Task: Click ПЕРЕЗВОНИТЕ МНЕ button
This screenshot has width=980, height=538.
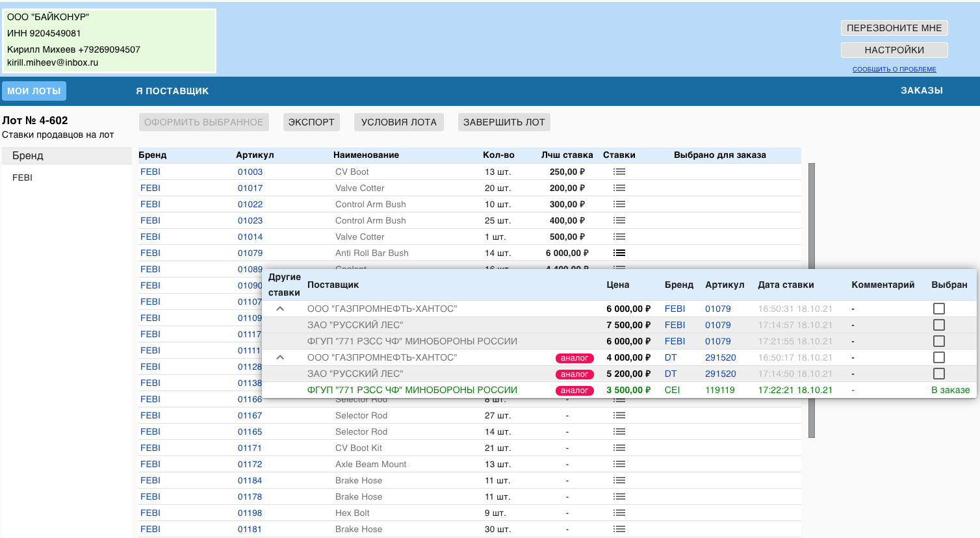Action: [x=894, y=28]
